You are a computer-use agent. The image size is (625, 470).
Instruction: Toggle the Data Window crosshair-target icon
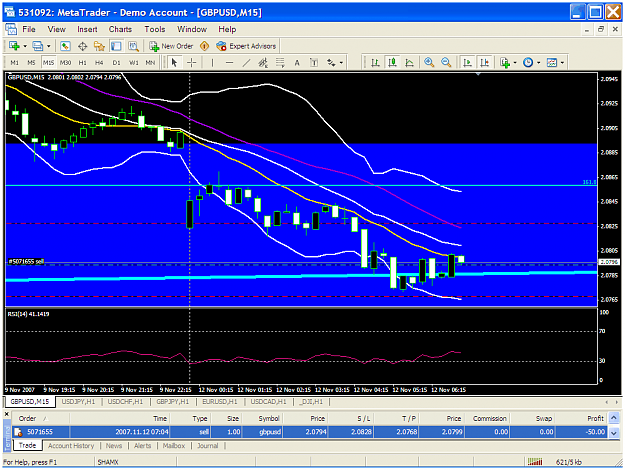pyautogui.click(x=83, y=46)
